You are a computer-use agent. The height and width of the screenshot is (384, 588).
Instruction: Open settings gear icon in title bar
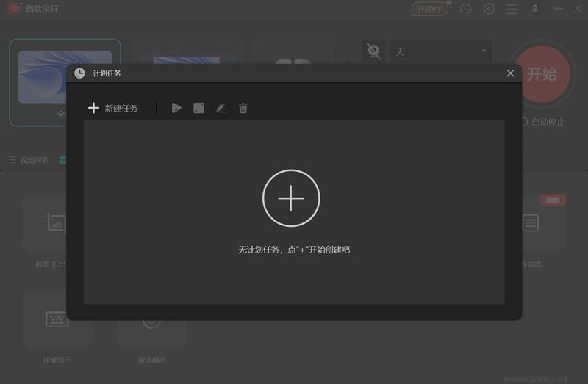[x=489, y=9]
